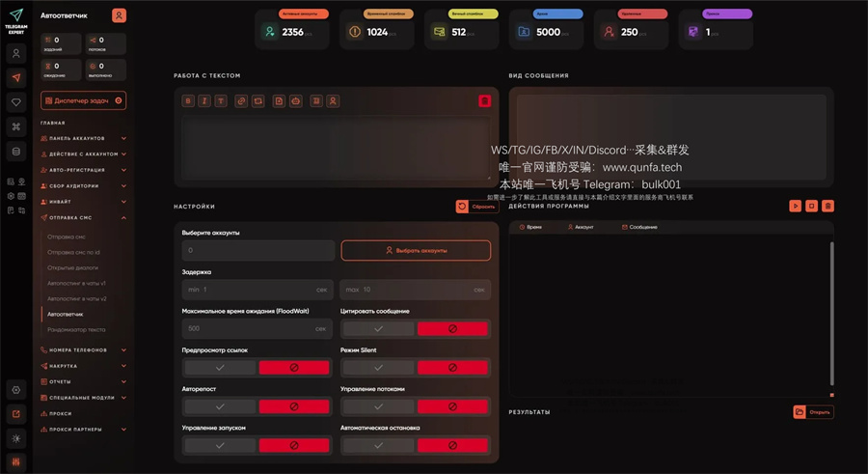The width and height of the screenshot is (868, 474).
Task: Click the Выбрать аккаунты button
Action: [416, 251]
